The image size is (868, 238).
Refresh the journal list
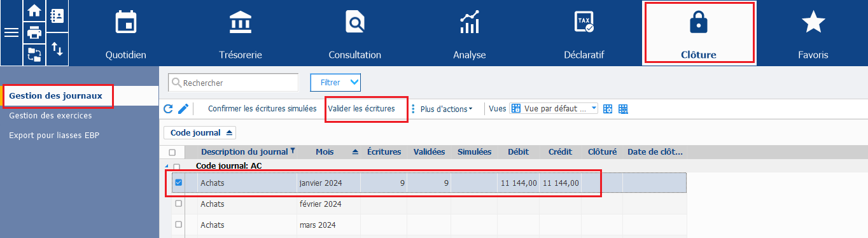(168, 109)
